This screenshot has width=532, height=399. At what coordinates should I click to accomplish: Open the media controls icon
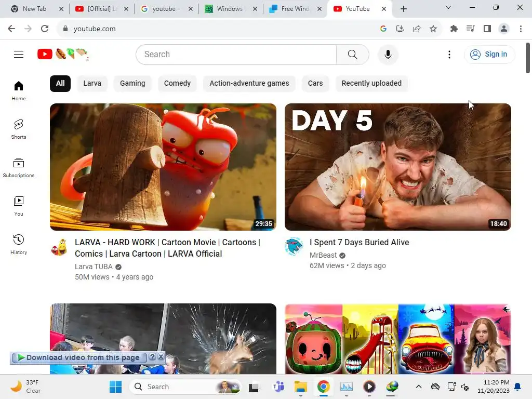click(471, 29)
